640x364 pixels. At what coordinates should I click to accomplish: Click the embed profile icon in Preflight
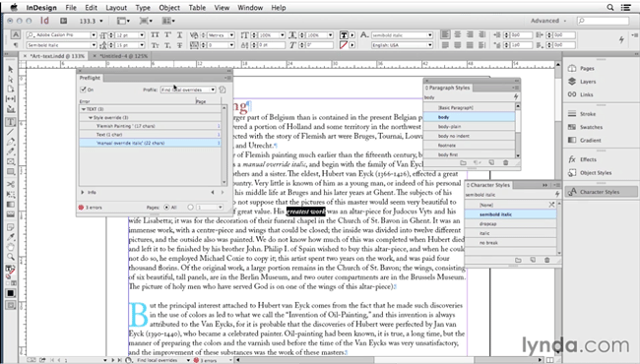click(x=223, y=90)
